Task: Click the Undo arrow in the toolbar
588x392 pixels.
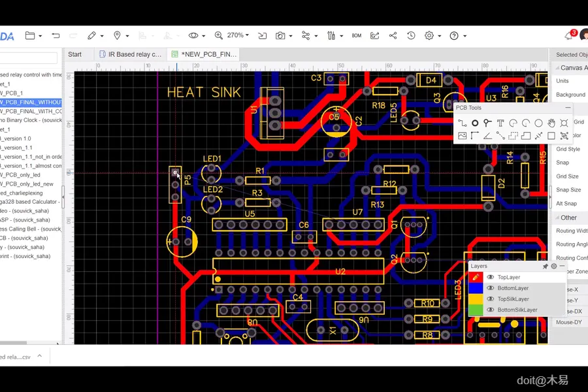Action: tap(56, 35)
